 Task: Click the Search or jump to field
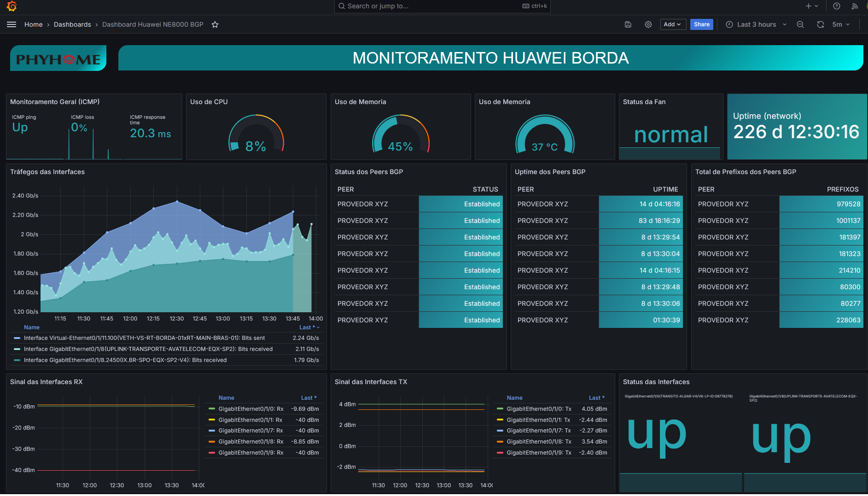(442, 6)
